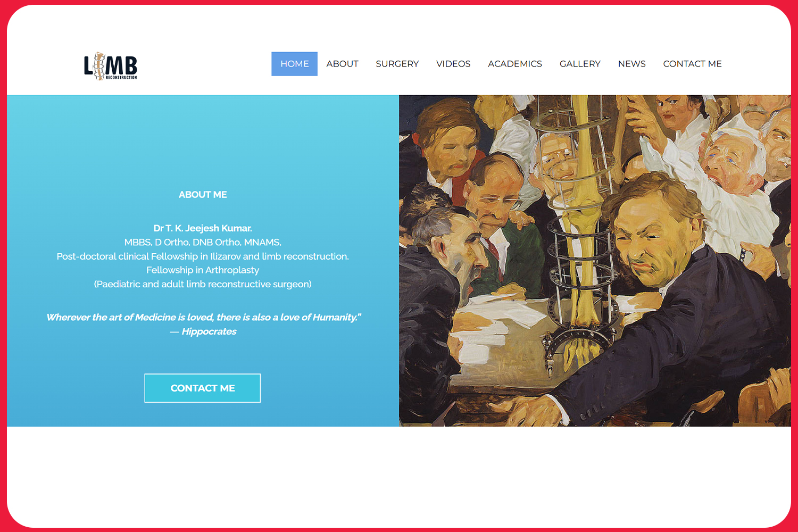Image resolution: width=798 pixels, height=532 pixels.
Task: Click the Limb Reconstruction logo
Action: [111, 66]
